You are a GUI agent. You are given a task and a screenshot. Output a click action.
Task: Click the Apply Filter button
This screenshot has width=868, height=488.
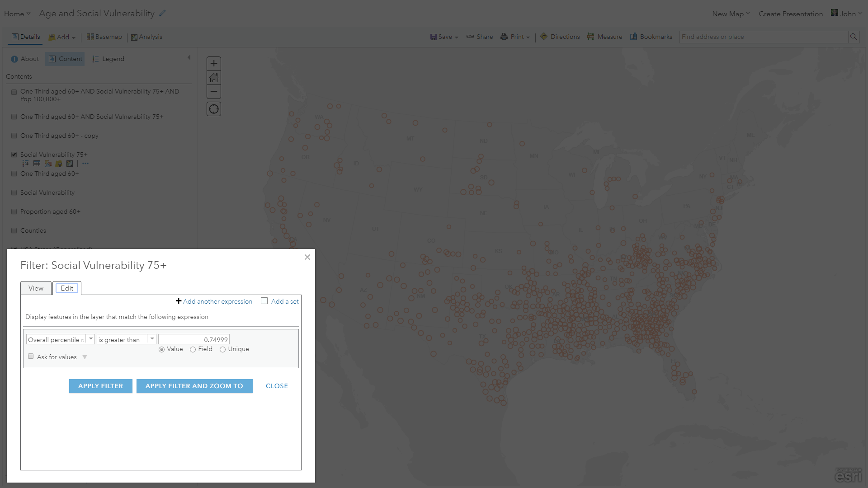(x=100, y=386)
